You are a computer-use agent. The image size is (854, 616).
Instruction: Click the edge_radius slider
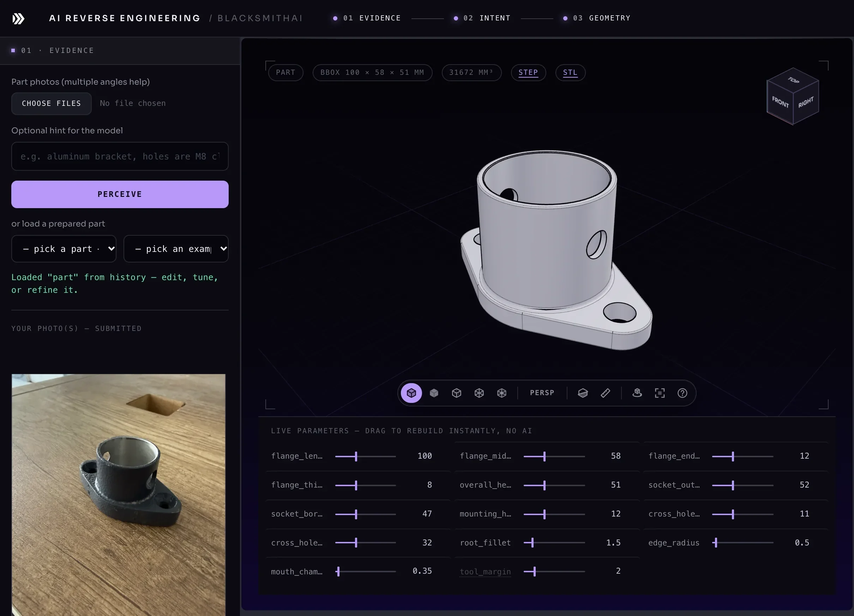(x=742, y=543)
